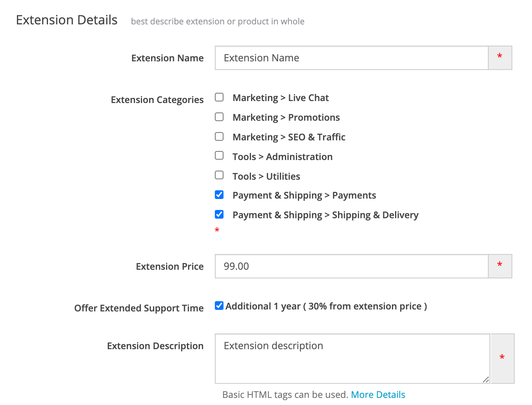Uncheck Payment & Shipping > Shipping & Delivery

click(219, 214)
